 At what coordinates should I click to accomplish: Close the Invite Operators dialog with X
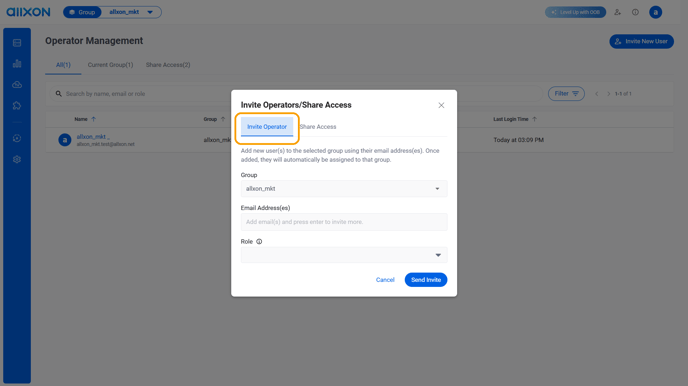[x=441, y=105]
